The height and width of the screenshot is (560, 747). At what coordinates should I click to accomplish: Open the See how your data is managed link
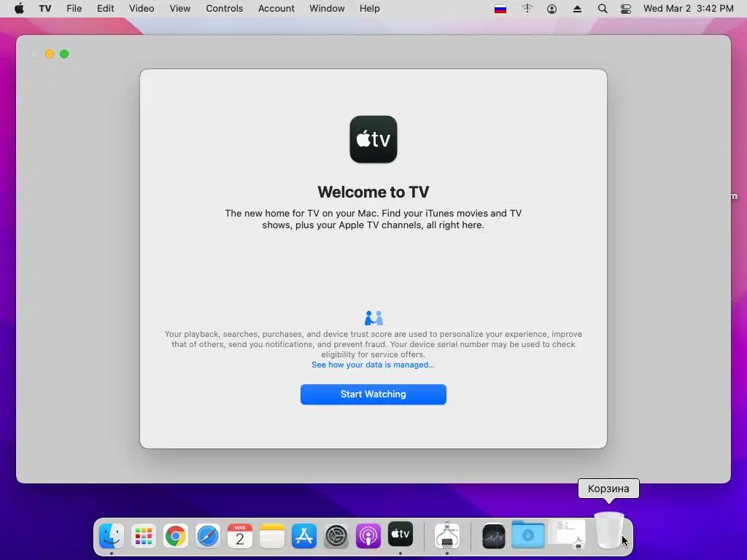(x=373, y=365)
